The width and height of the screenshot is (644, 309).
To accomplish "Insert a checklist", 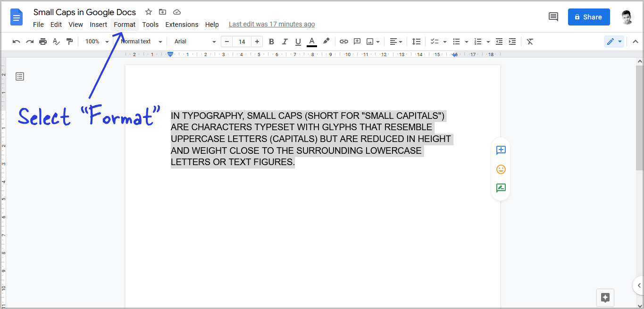I will (435, 42).
